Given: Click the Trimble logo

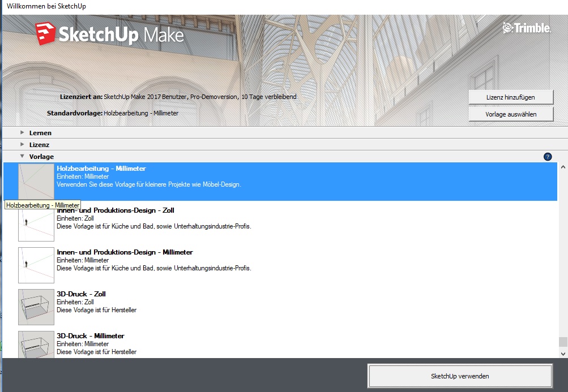Looking at the screenshot, I should pyautogui.click(x=527, y=28).
